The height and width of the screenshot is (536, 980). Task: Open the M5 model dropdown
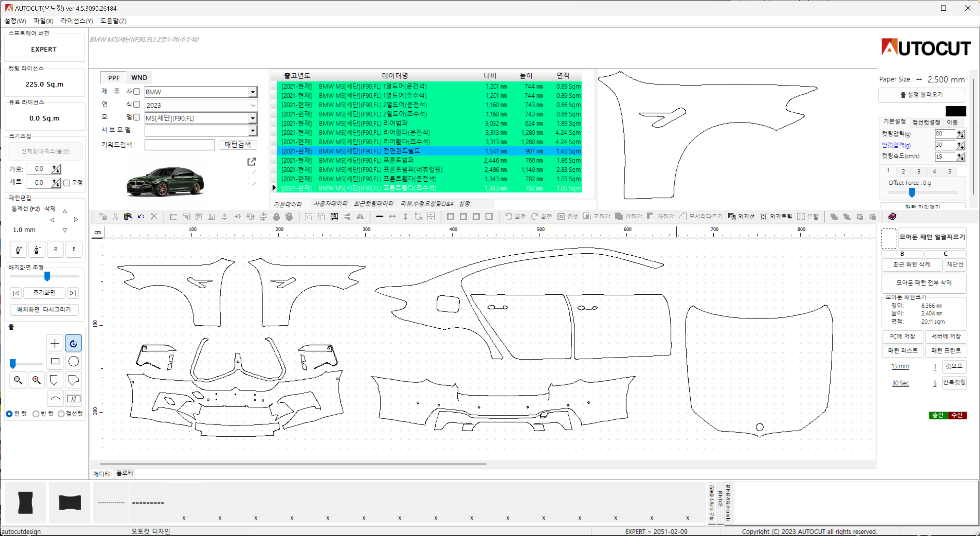[253, 118]
